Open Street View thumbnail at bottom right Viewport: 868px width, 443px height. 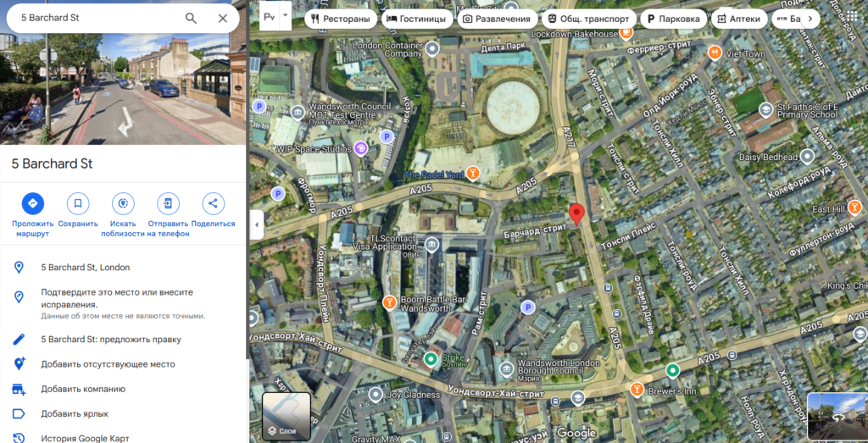point(837,416)
